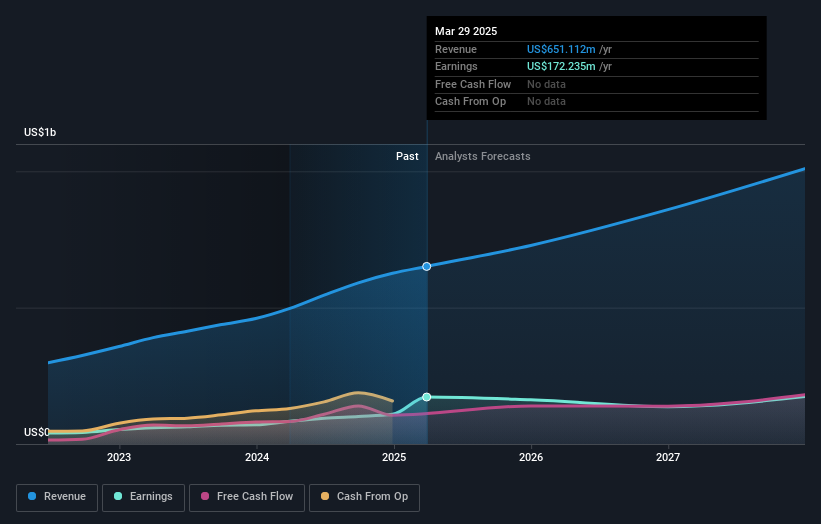Click the Free Cash Flow 'No data' value
This screenshot has width=821, height=524.
tap(546, 84)
